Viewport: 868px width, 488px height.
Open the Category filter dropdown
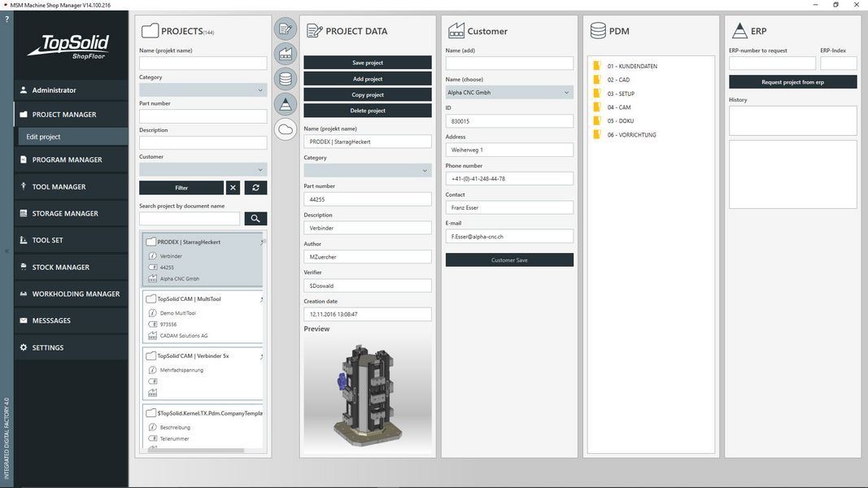[x=203, y=89]
